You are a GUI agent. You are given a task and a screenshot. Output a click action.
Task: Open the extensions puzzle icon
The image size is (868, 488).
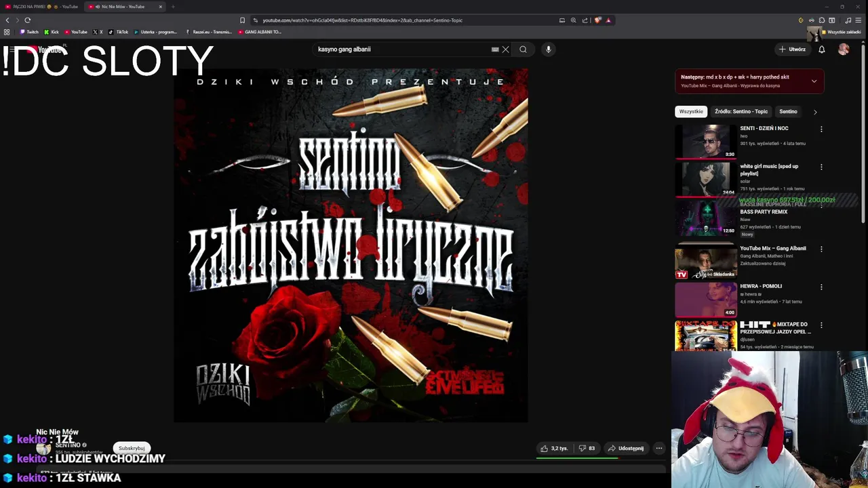tap(821, 20)
